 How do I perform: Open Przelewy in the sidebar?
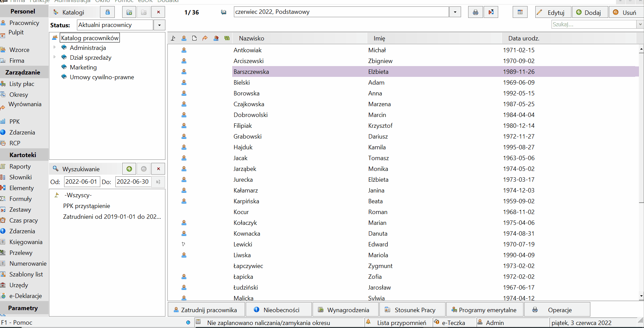pyautogui.click(x=21, y=253)
